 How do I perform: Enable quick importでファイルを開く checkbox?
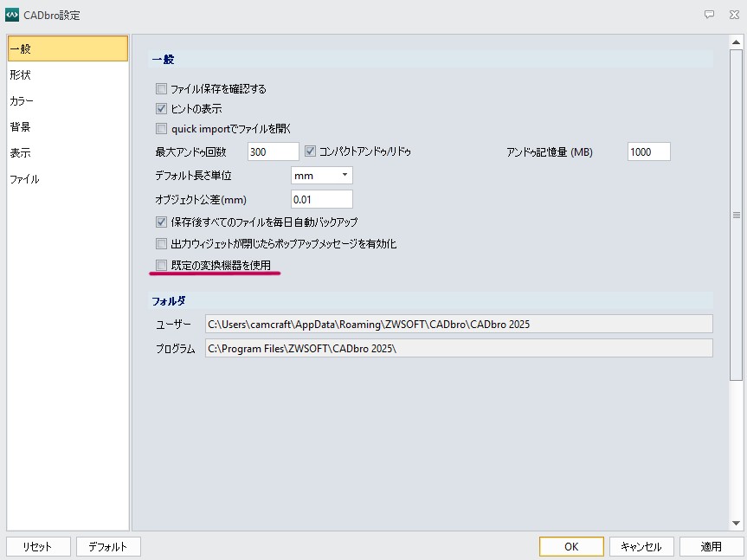[x=162, y=129]
